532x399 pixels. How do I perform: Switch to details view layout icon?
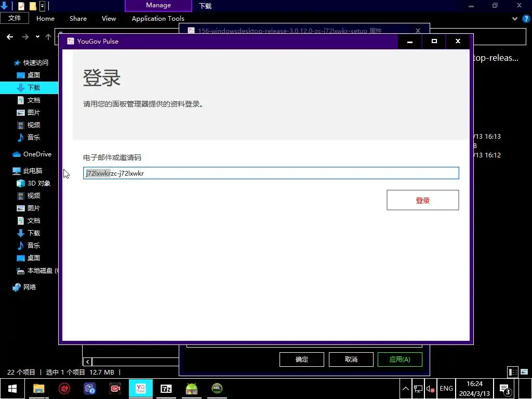(513, 372)
